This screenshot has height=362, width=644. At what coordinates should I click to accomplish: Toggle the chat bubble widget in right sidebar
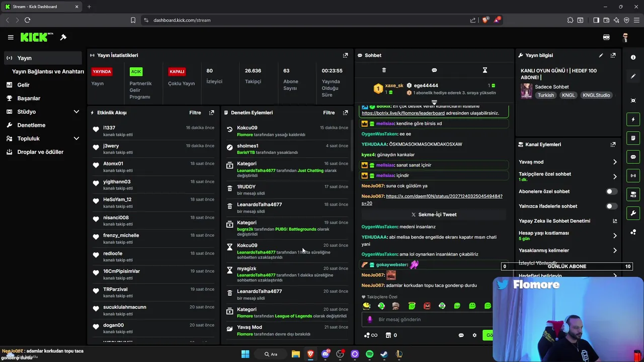point(633,157)
